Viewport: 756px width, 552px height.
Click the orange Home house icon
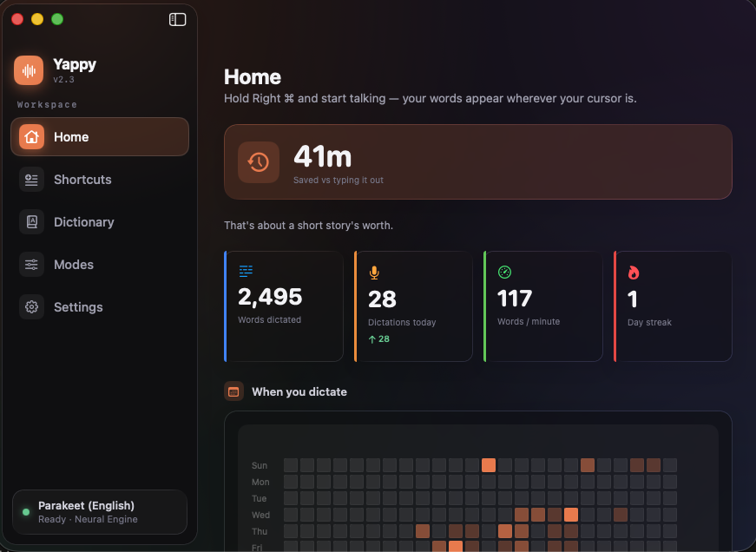(x=32, y=137)
